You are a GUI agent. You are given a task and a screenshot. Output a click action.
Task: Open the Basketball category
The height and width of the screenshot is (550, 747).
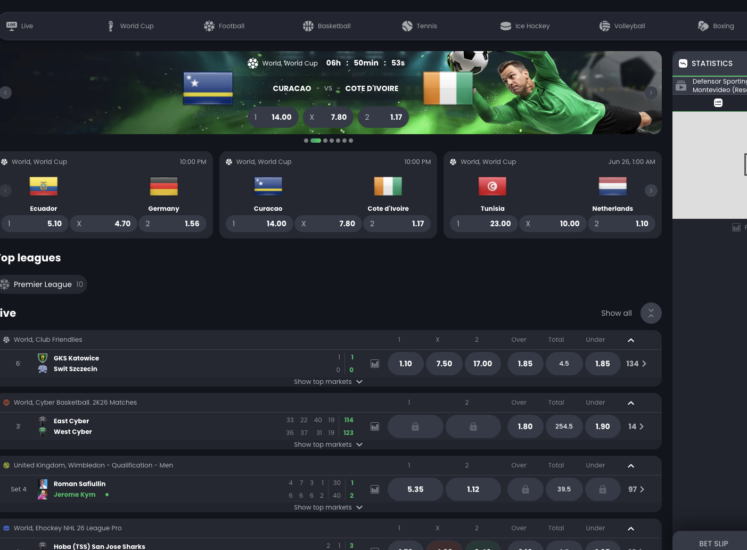(x=327, y=26)
